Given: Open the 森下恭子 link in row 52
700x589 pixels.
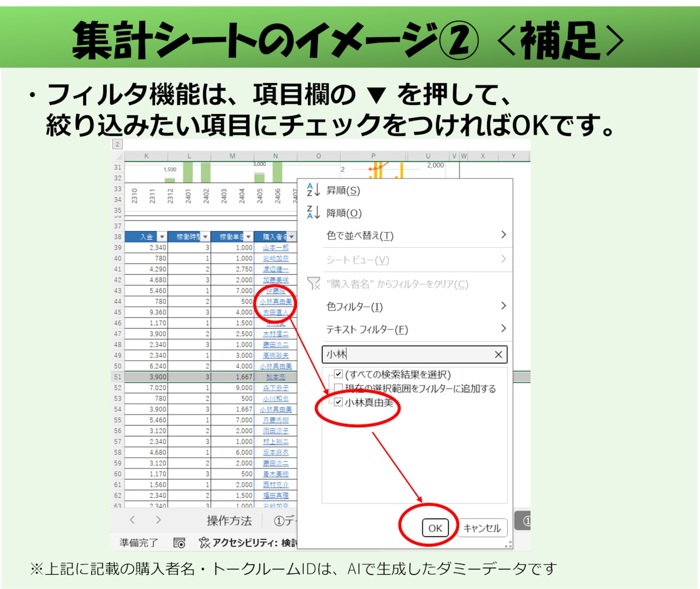Looking at the screenshot, I should [275, 388].
